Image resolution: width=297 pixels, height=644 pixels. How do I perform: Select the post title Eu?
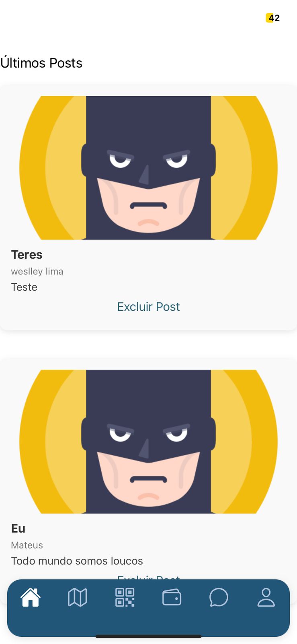(x=18, y=528)
